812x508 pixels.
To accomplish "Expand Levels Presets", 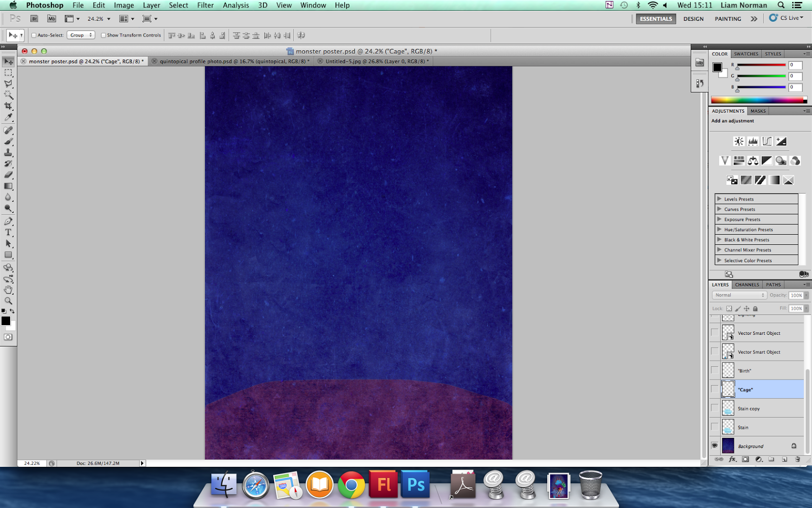I will [x=719, y=199].
